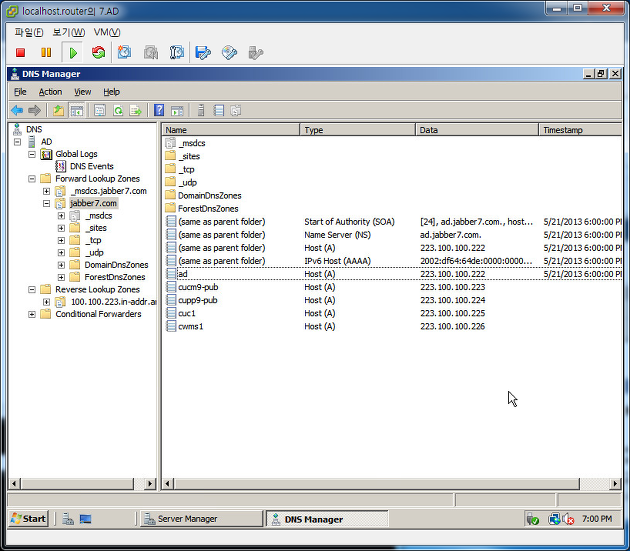Open network icon in system tray
This screenshot has width=630, height=551.
554,519
